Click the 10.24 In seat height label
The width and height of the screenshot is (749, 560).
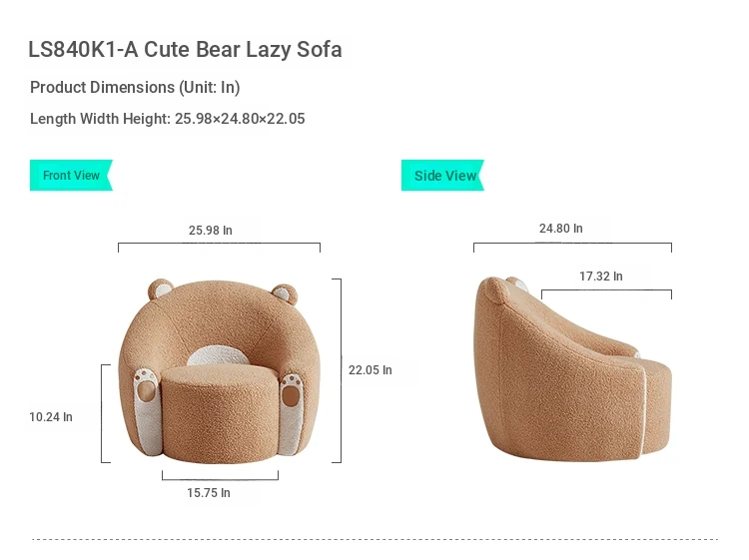(51, 417)
